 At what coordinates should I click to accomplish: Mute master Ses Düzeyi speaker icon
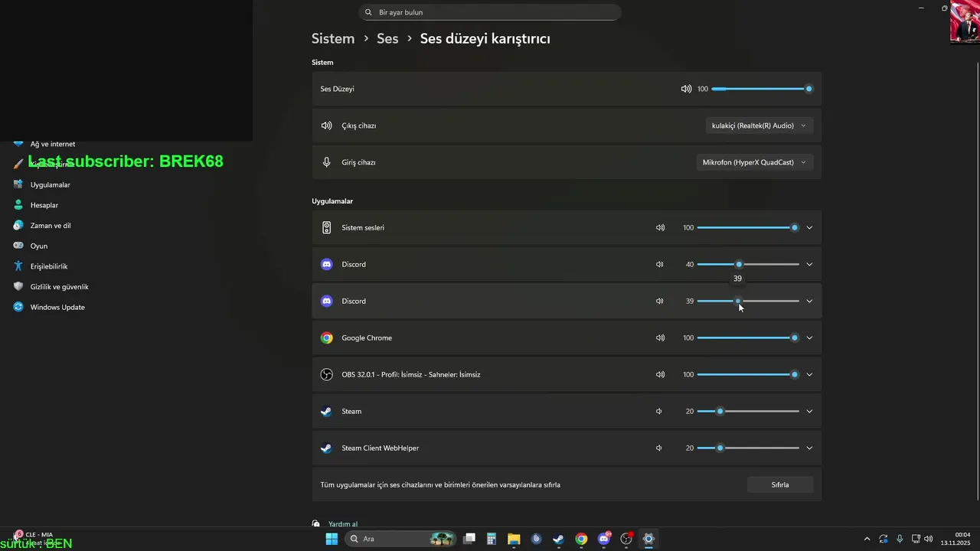pyautogui.click(x=686, y=89)
